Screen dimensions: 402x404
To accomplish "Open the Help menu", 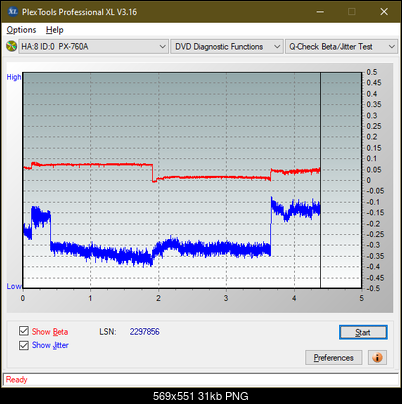I will point(55,30).
